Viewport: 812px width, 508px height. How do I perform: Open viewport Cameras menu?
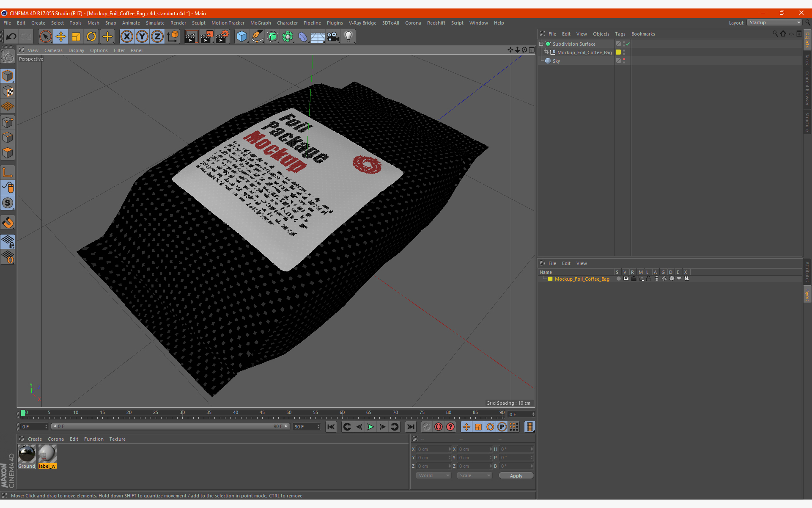pos(53,50)
